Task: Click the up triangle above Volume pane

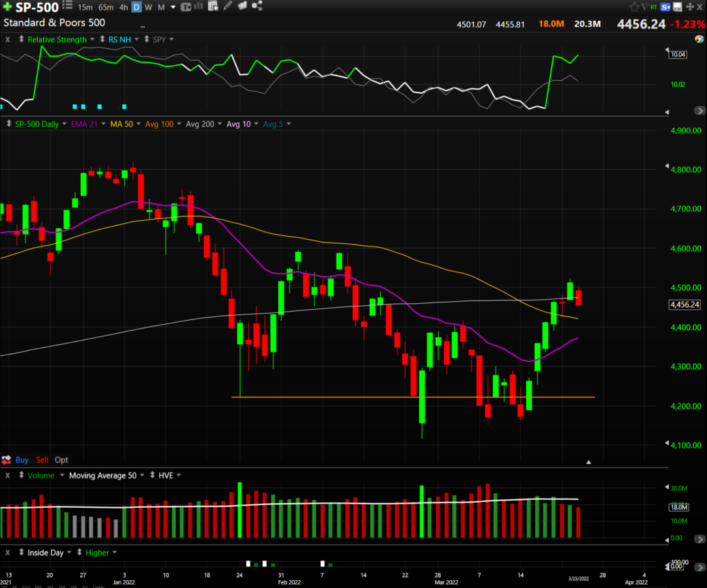Action: (x=588, y=462)
